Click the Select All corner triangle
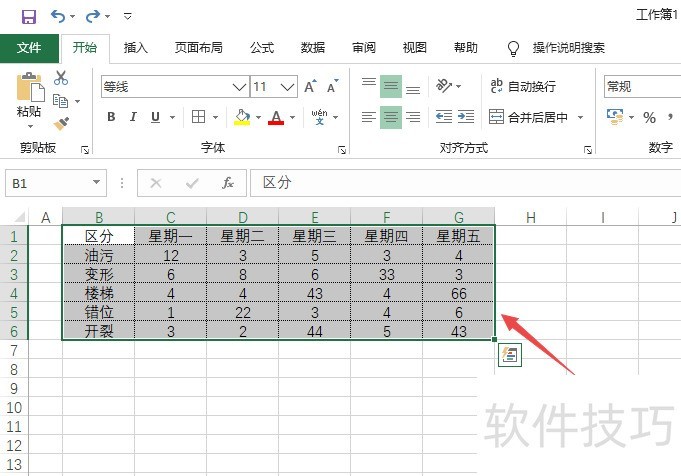 (x=20, y=216)
